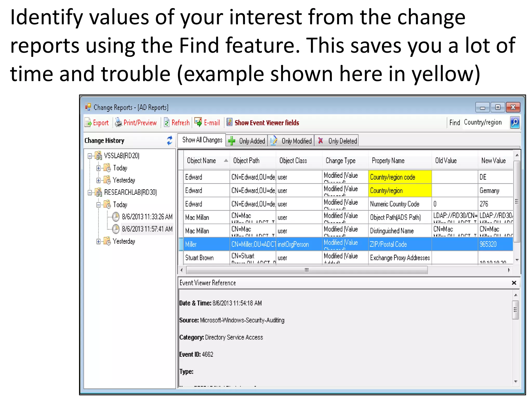Click the VSSLAB(RD20) domain icon
The height and width of the screenshot is (399, 532).
[x=98, y=155]
